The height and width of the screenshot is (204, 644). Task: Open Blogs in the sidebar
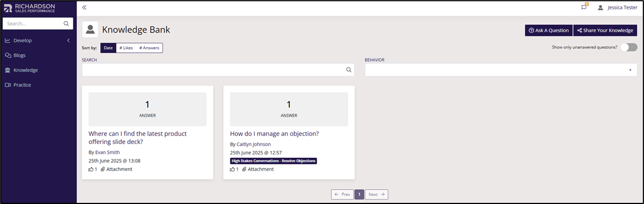[20, 56]
